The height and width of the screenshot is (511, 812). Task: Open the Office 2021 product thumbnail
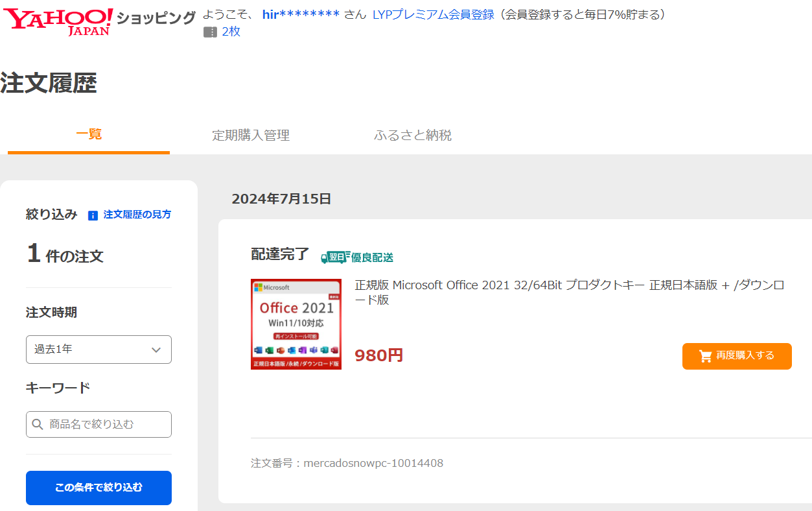click(x=296, y=324)
